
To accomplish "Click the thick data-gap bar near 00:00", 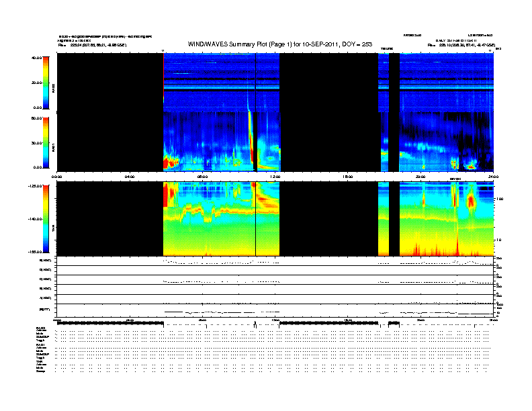I will [x=110, y=324].
